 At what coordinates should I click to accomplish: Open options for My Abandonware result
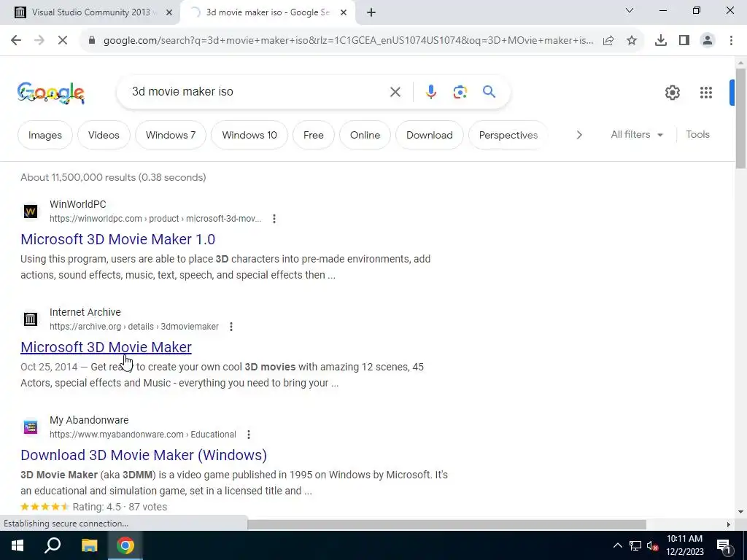point(248,435)
